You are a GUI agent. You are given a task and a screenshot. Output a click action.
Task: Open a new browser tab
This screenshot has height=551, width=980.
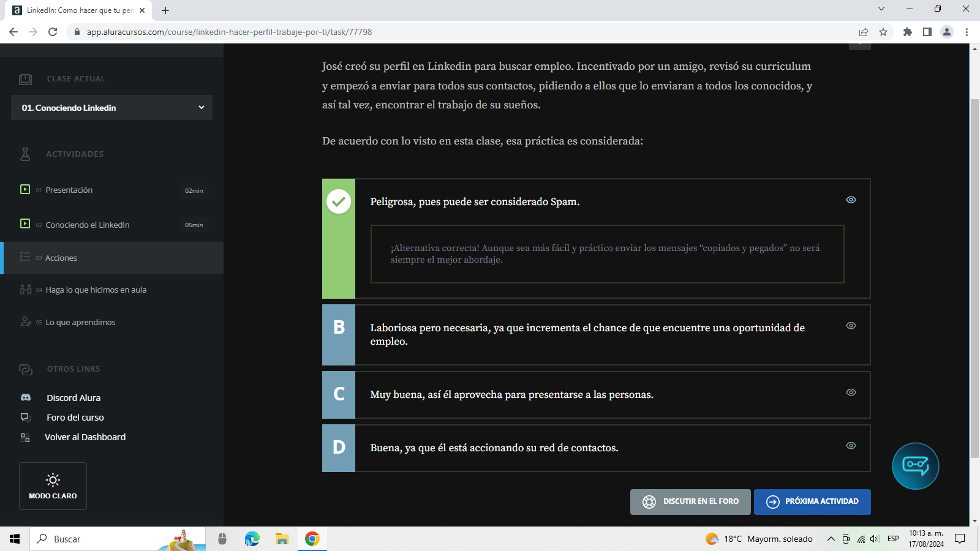pyautogui.click(x=165, y=10)
